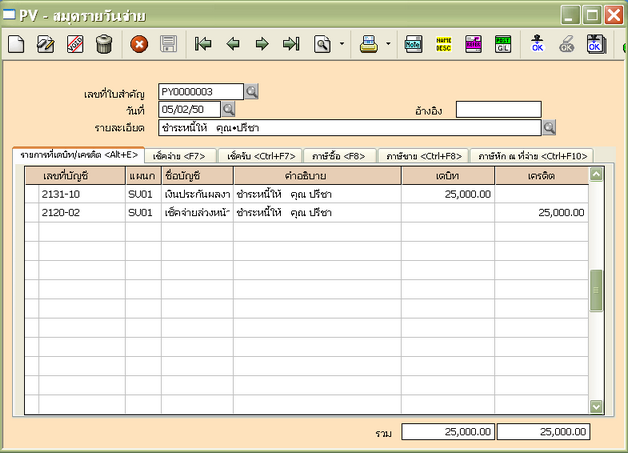This screenshot has height=453, width=628.
Task: Click the red cancel X icon
Action: coord(139,44)
